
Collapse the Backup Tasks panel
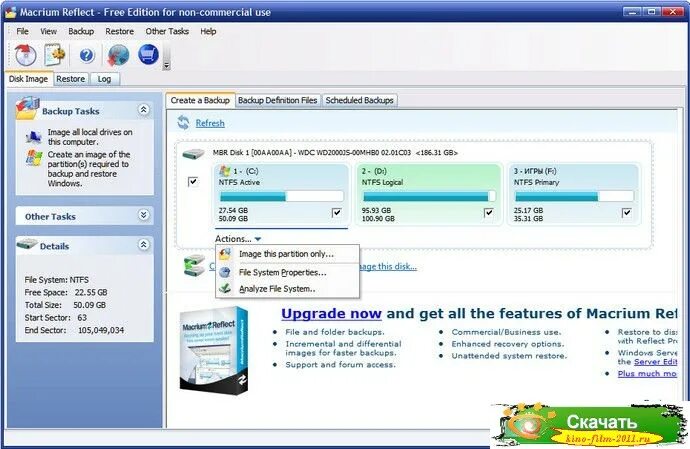pyautogui.click(x=143, y=110)
